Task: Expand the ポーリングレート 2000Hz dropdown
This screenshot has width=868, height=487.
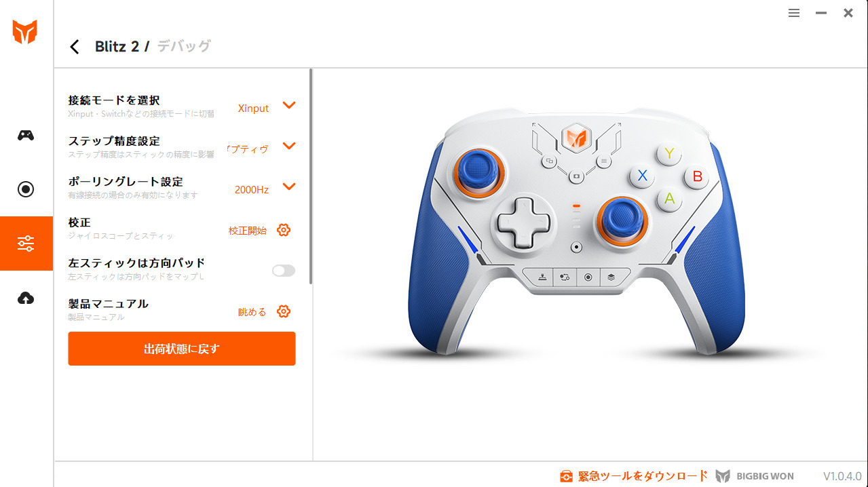Action: coord(289,187)
